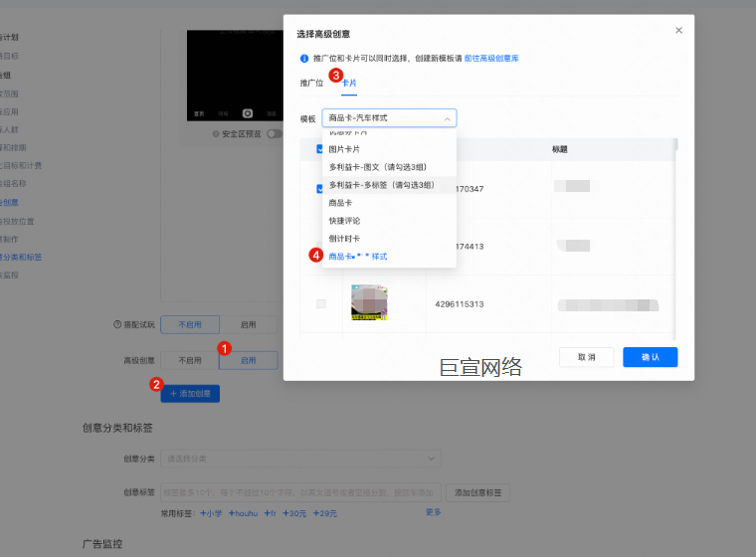The width and height of the screenshot is (756, 557).
Task: Click 取消 to cancel the dialog
Action: coord(586,357)
